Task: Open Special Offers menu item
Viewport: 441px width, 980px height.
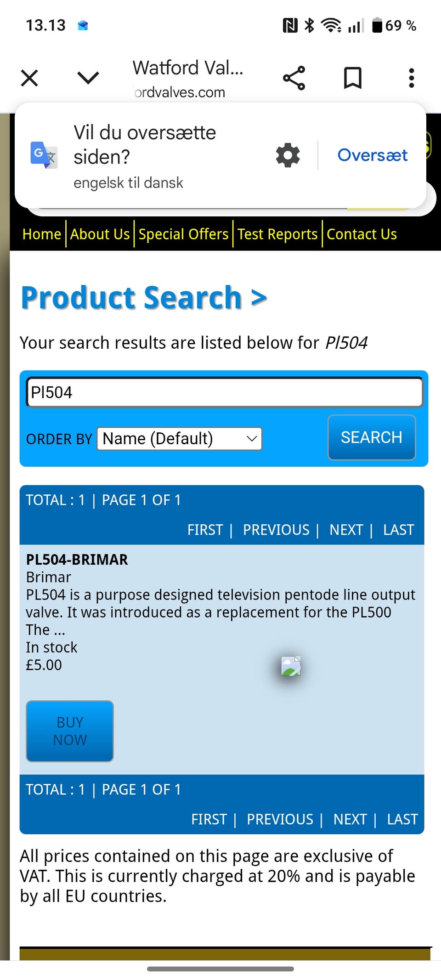Action: tap(183, 234)
